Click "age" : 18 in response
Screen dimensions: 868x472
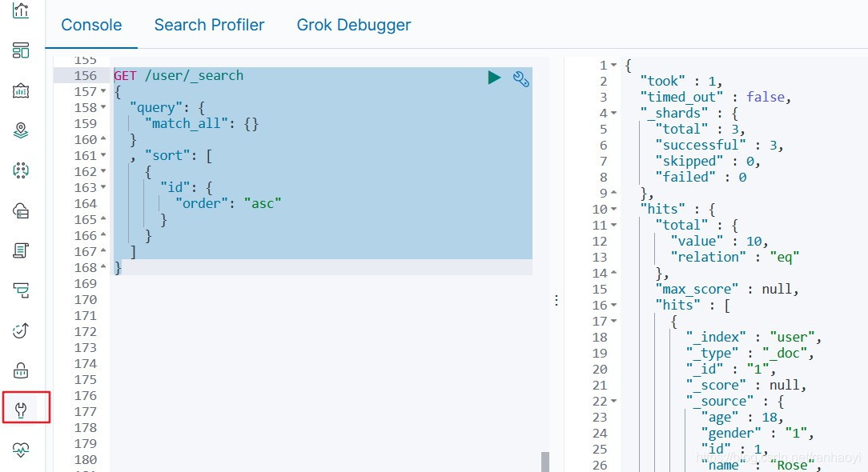click(x=741, y=418)
